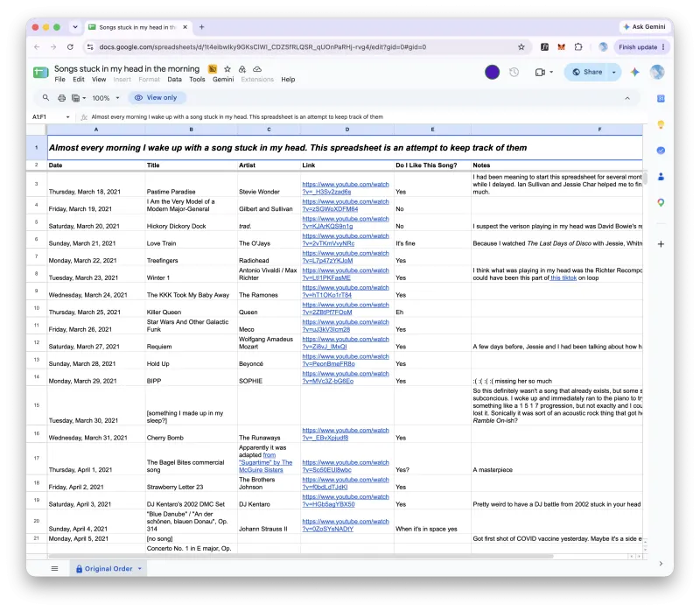This screenshot has width=700, height=611.
Task: Reload the browser page
Action: pyautogui.click(x=70, y=47)
